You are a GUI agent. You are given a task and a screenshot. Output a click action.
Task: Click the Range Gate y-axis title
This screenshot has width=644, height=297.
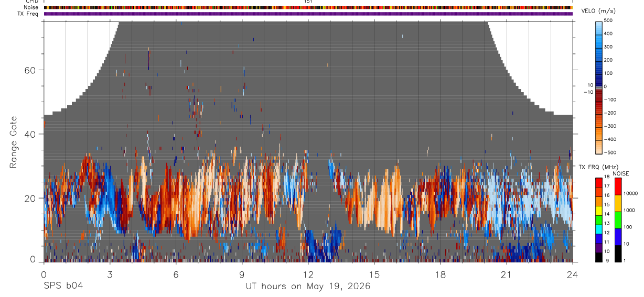13,143
